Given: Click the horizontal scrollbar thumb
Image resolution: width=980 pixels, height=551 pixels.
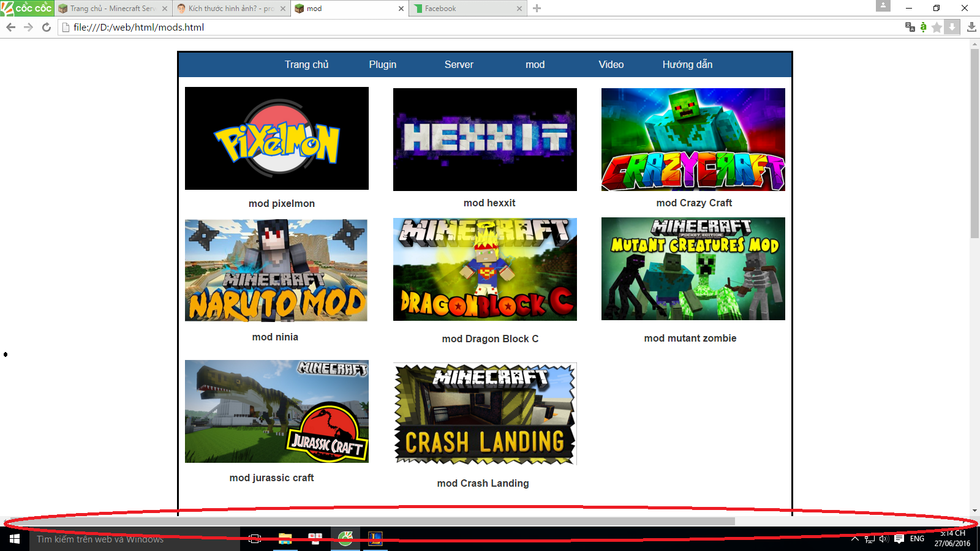Looking at the screenshot, I should coord(372,521).
